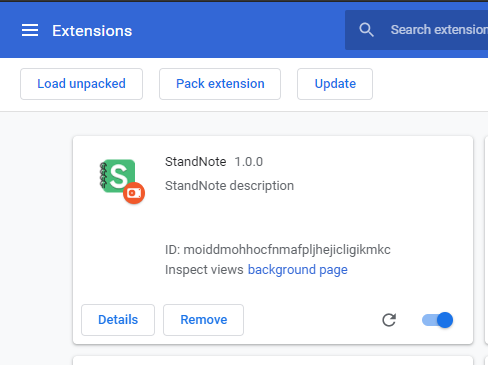Image resolution: width=488 pixels, height=365 pixels.
Task: Click the Update button
Action: [x=335, y=84]
